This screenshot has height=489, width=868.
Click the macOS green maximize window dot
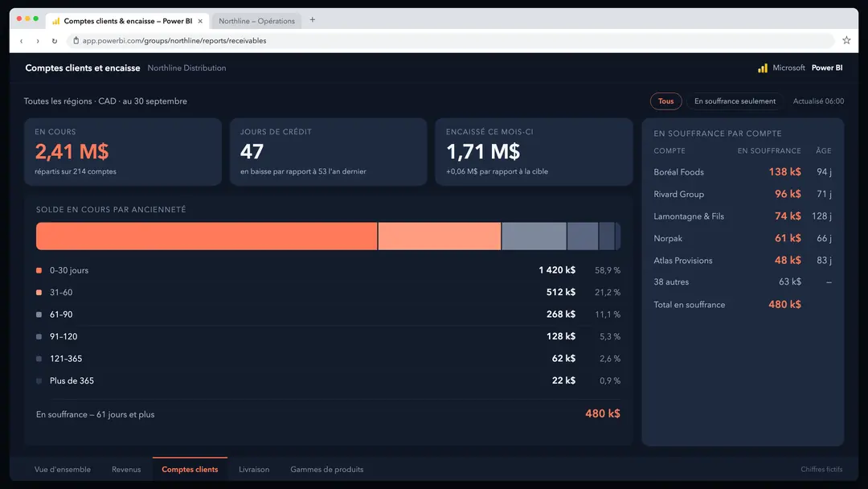point(36,18)
